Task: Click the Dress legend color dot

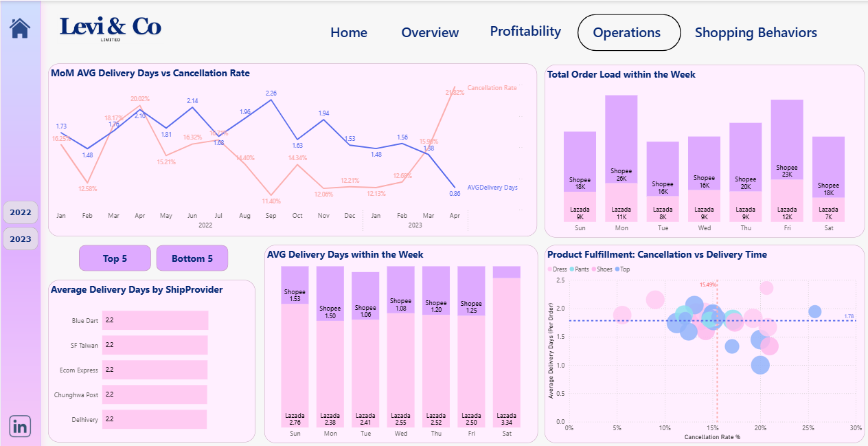Action: coord(549,269)
